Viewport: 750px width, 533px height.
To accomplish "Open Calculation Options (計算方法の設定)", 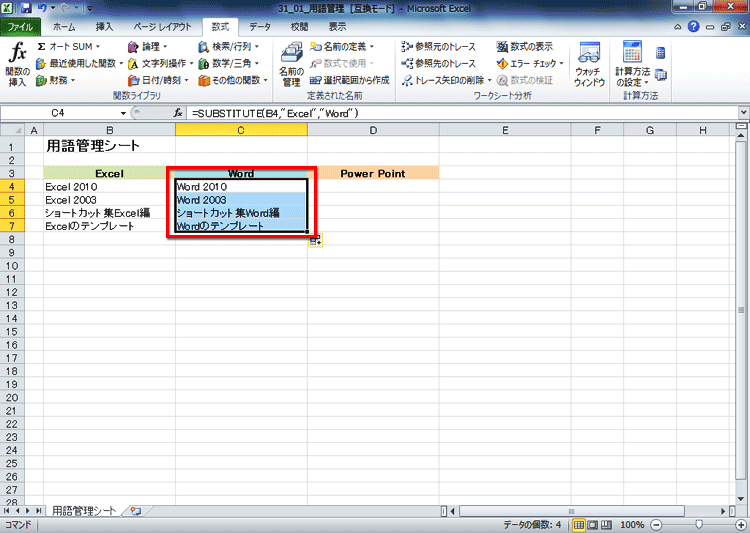I will [632, 64].
